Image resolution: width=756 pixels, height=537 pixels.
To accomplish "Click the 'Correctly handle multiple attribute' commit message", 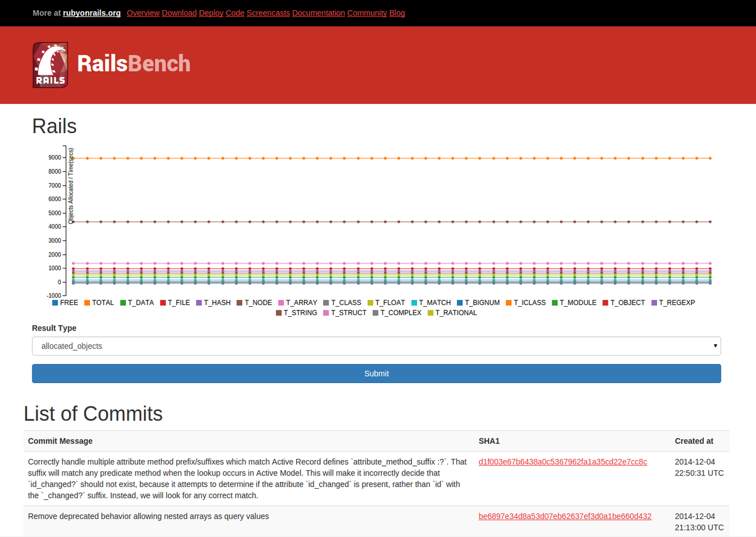I will click(x=248, y=479).
